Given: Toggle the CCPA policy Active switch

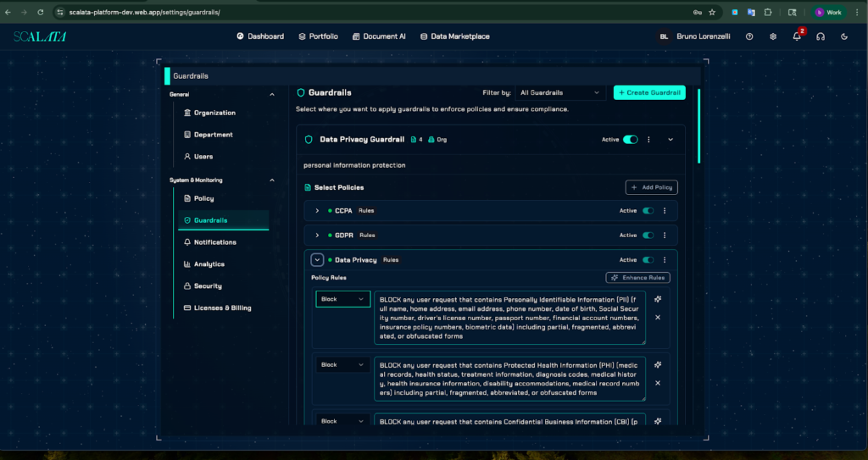Looking at the screenshot, I should click(x=648, y=211).
